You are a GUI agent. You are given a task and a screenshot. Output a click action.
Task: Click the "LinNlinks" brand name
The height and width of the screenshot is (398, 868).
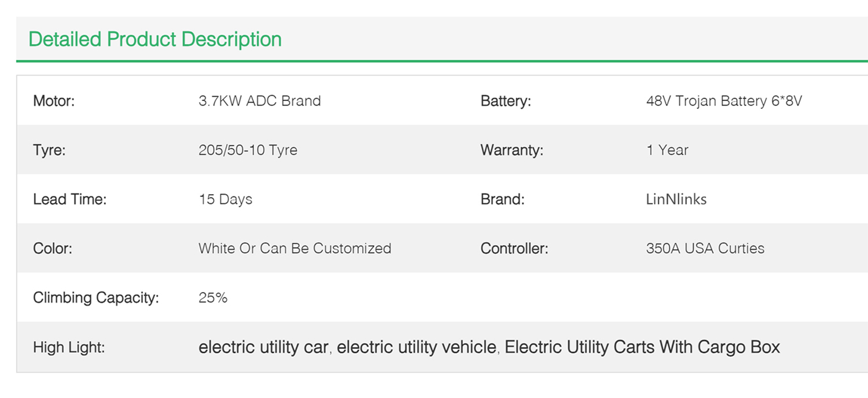[x=676, y=199]
